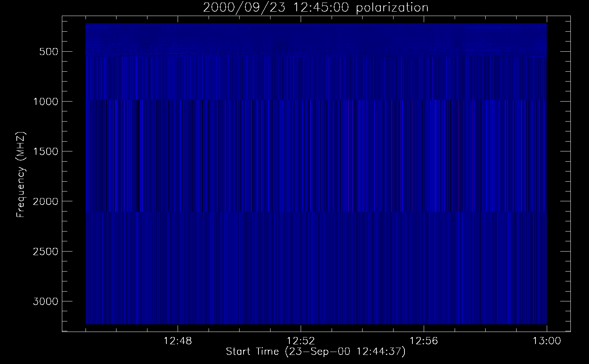Click the 1000 frequency tick label
589x364 pixels.
point(46,102)
